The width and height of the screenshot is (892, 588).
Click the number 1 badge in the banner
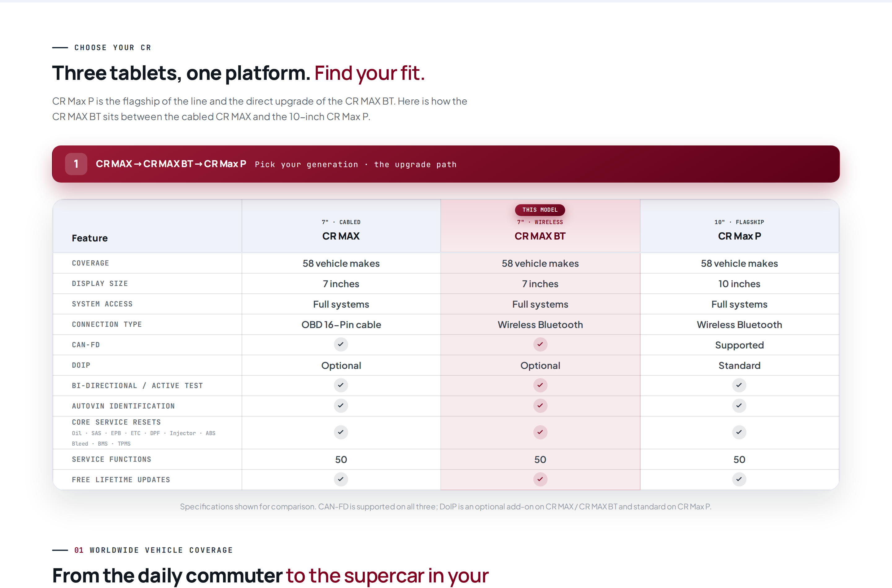(x=76, y=164)
